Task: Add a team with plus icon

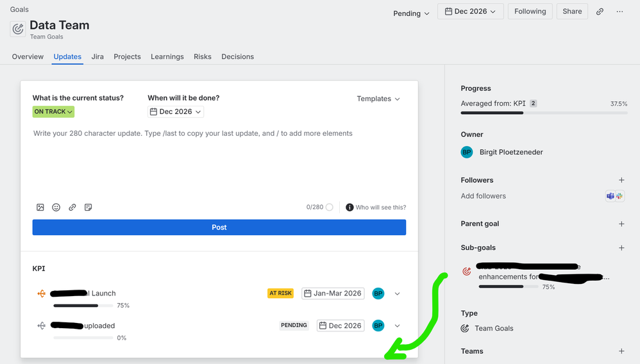Action: point(621,351)
